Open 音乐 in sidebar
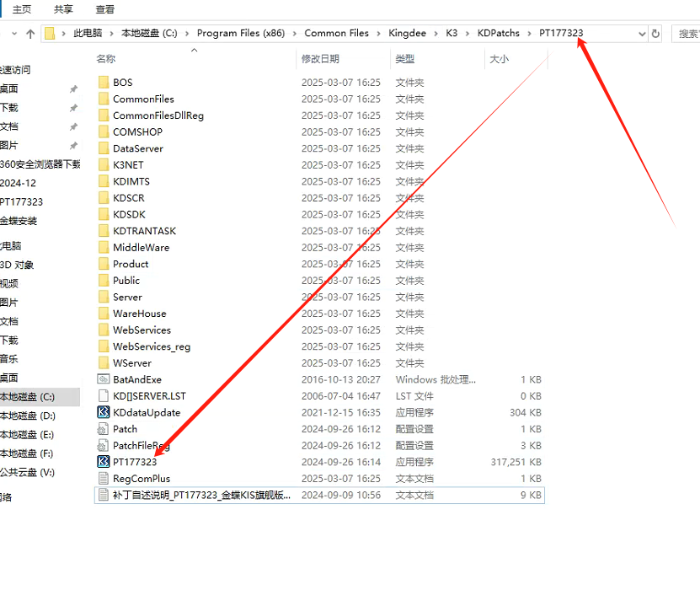Screen dimensions: 700x590 point(9,359)
